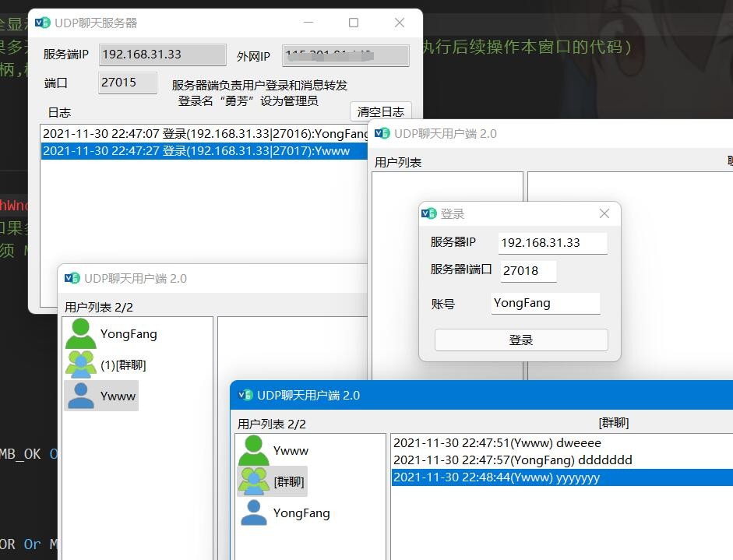
Task: Click the green Ywww avatar icon
Action: (x=253, y=451)
